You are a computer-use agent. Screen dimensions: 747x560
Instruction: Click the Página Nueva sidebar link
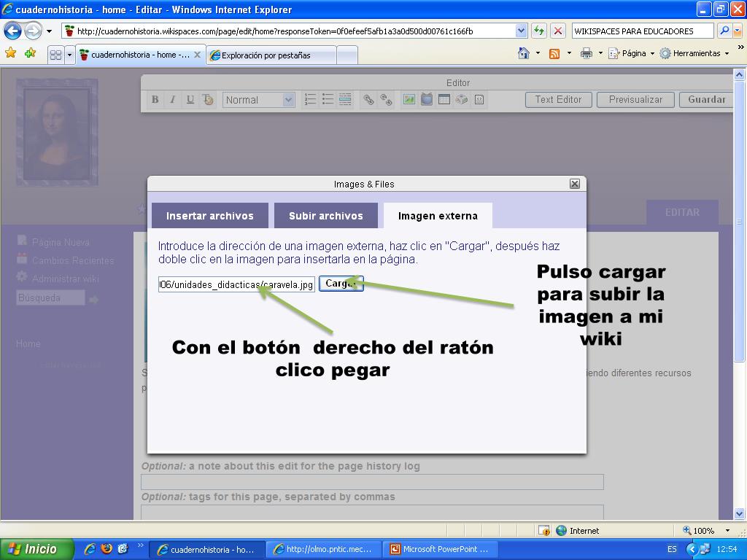(61, 242)
